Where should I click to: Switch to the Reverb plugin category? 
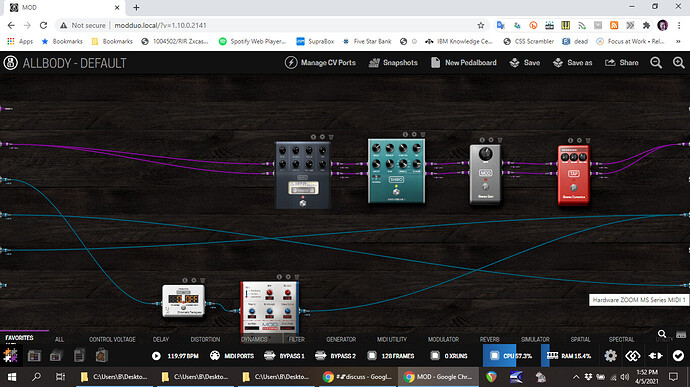coord(489,339)
